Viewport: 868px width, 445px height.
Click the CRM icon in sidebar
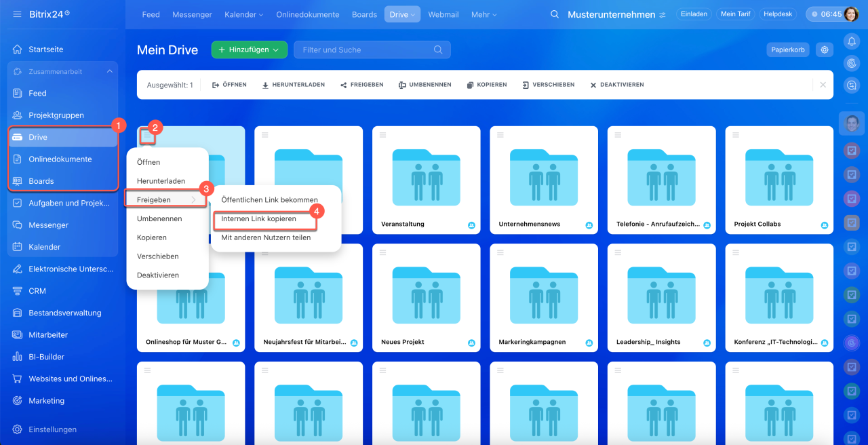(x=18, y=291)
